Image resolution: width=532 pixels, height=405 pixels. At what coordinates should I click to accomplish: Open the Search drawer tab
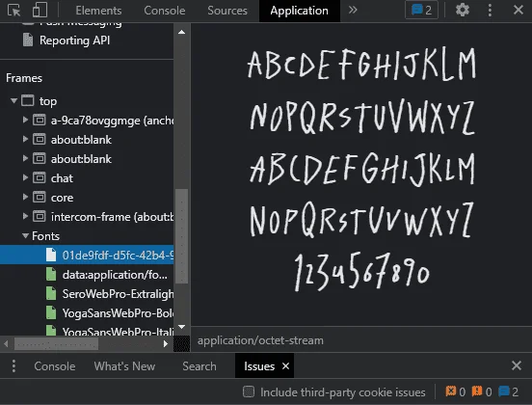pos(199,366)
